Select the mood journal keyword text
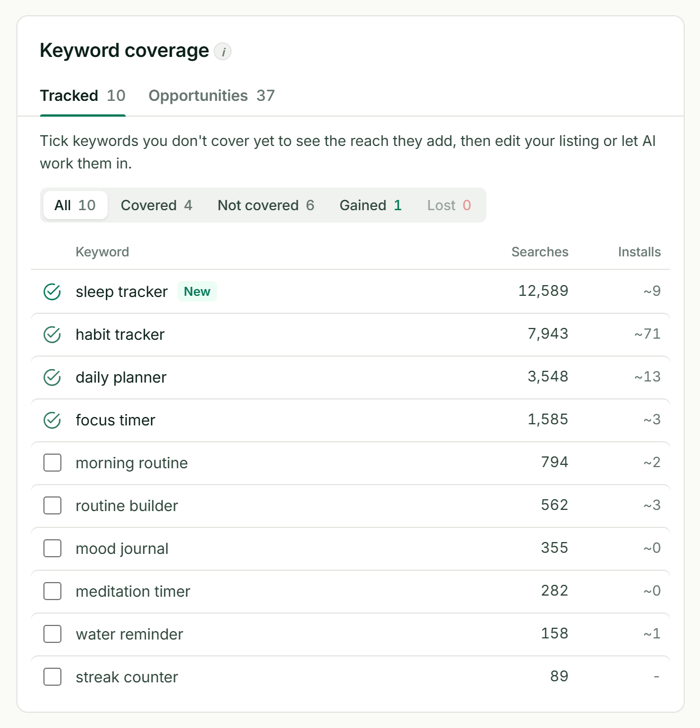The height and width of the screenshot is (728, 700). (x=122, y=549)
